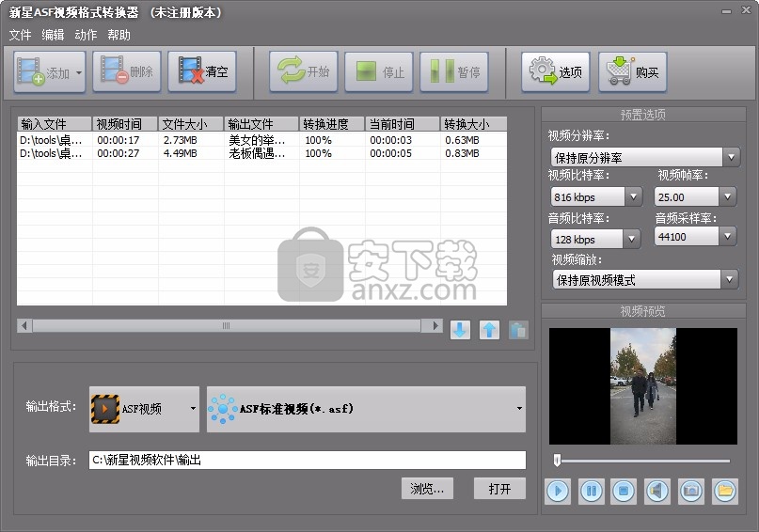Click the 删除 delete video toolbar button

coord(127,72)
